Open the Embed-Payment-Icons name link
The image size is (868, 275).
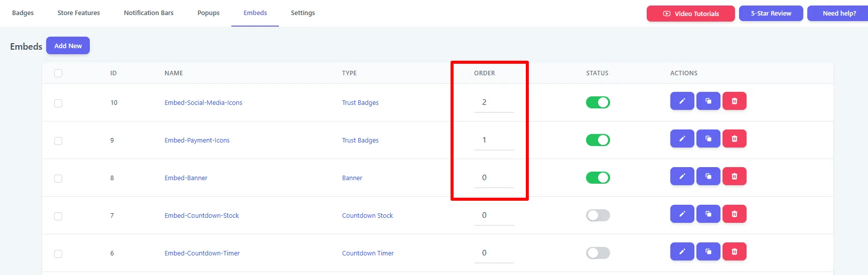(197, 141)
